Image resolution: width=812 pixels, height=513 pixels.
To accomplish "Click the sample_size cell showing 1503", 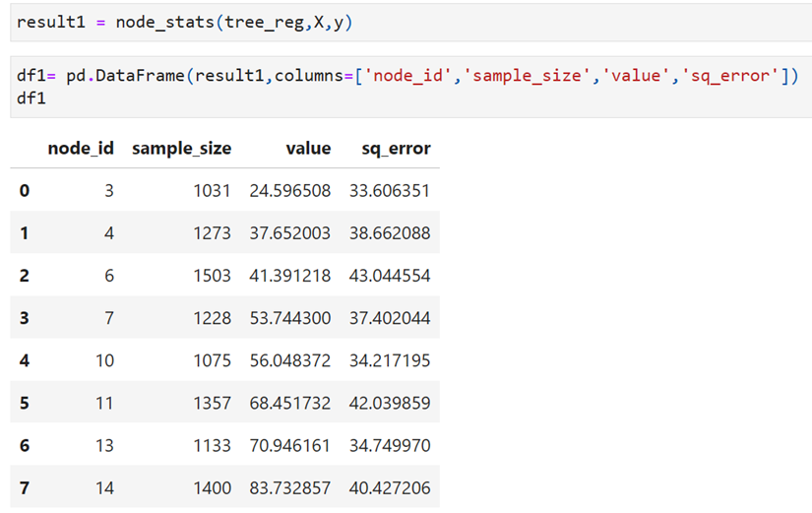I will (x=212, y=276).
